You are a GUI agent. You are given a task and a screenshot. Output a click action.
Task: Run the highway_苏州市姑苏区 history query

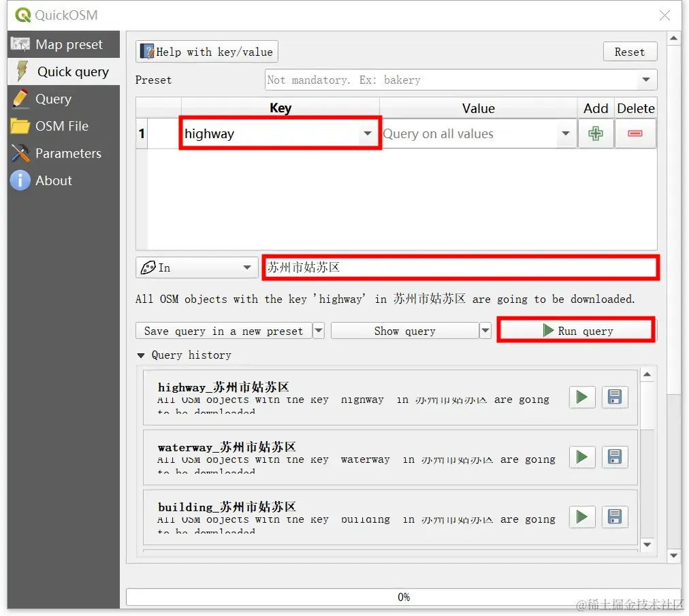click(x=582, y=398)
